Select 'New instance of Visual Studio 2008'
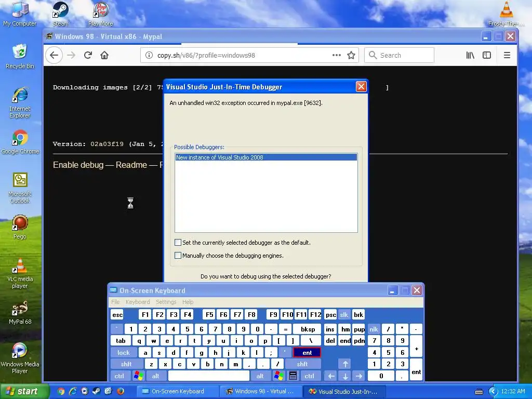The image size is (532, 399). tap(266, 157)
